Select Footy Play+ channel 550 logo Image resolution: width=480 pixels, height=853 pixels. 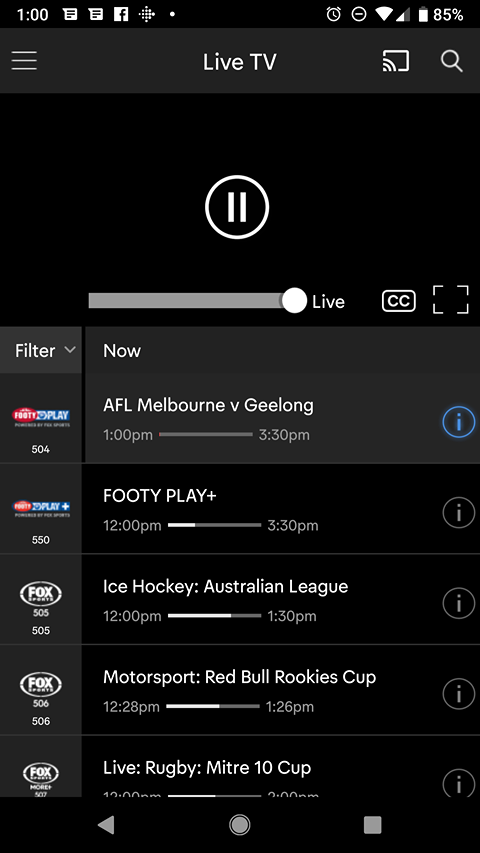click(x=41, y=509)
